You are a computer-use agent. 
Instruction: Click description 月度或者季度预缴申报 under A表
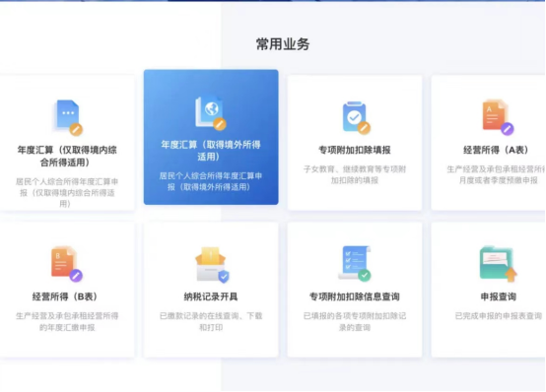499,180
